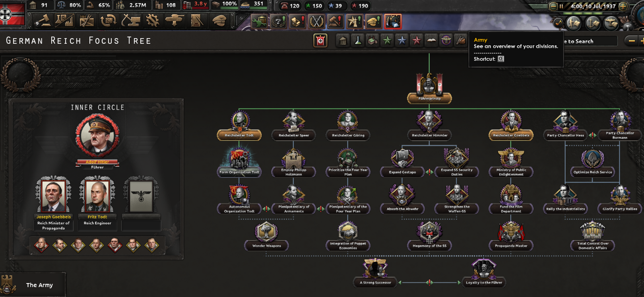The image size is (644, 297).
Task: Click the crossed swords laurel alert
Action: click(316, 21)
